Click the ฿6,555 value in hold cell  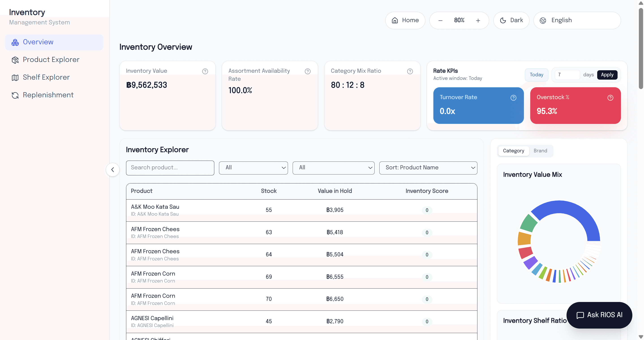pos(335,277)
